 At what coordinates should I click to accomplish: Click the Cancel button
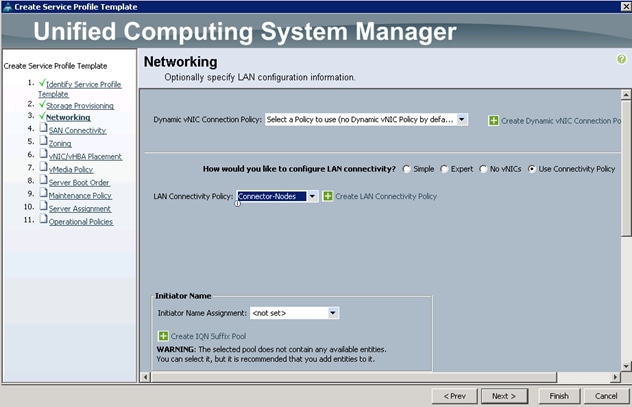point(606,396)
